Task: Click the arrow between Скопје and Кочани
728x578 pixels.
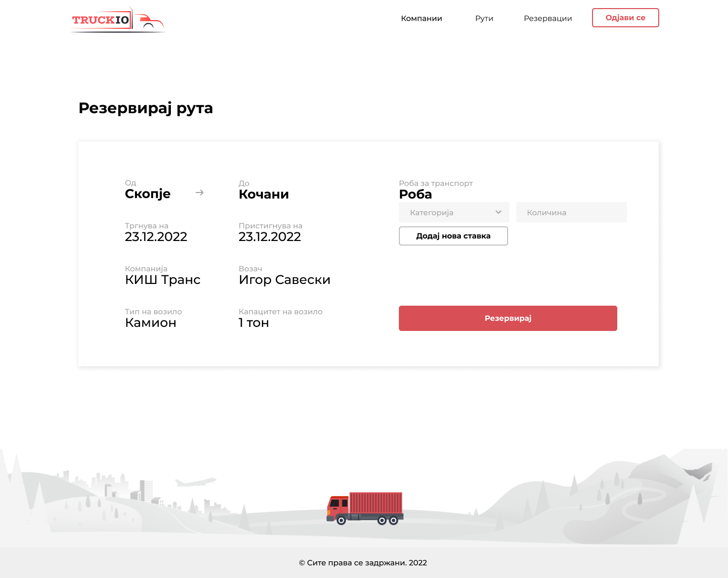Action: (x=200, y=192)
